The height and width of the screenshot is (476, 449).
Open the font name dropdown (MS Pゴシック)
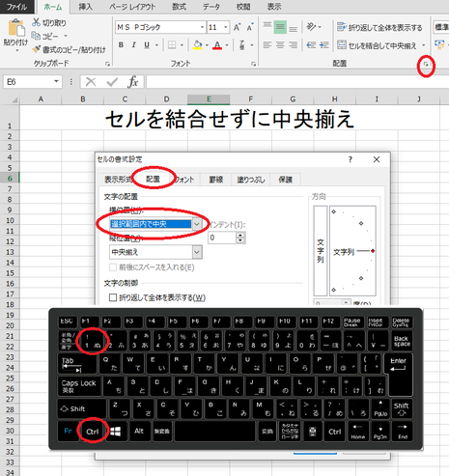[x=202, y=27]
